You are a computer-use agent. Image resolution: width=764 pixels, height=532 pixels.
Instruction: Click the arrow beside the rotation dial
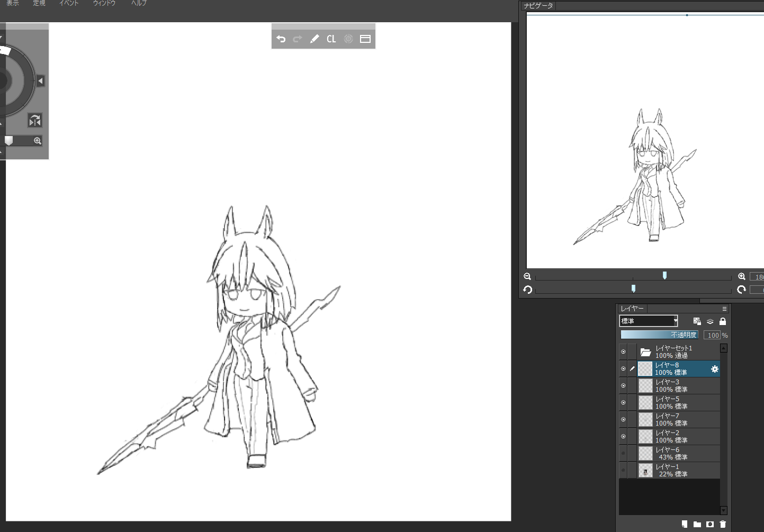coord(41,81)
